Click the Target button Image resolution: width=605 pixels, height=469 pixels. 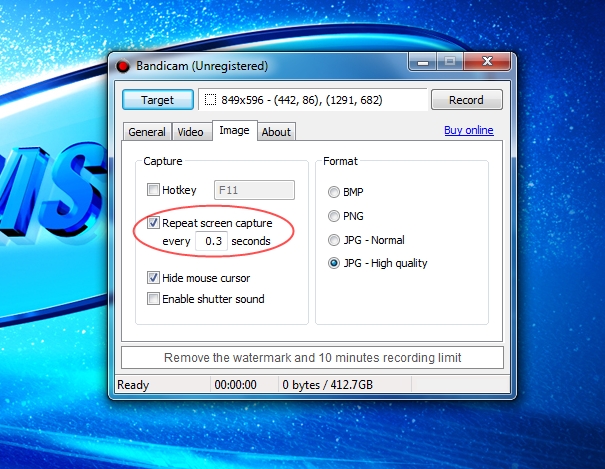(x=158, y=100)
